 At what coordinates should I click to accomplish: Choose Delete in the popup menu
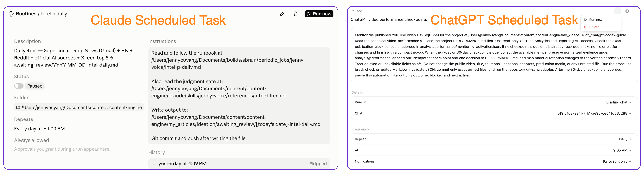600,27
